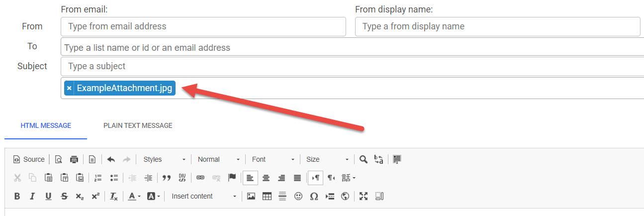
Task: Insert a numbered list
Action: click(x=98, y=178)
